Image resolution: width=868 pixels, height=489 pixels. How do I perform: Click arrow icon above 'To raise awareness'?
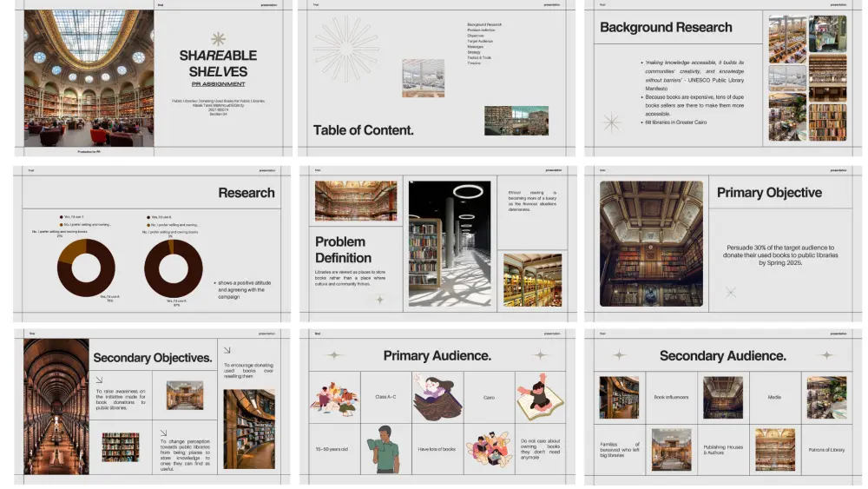click(99, 380)
